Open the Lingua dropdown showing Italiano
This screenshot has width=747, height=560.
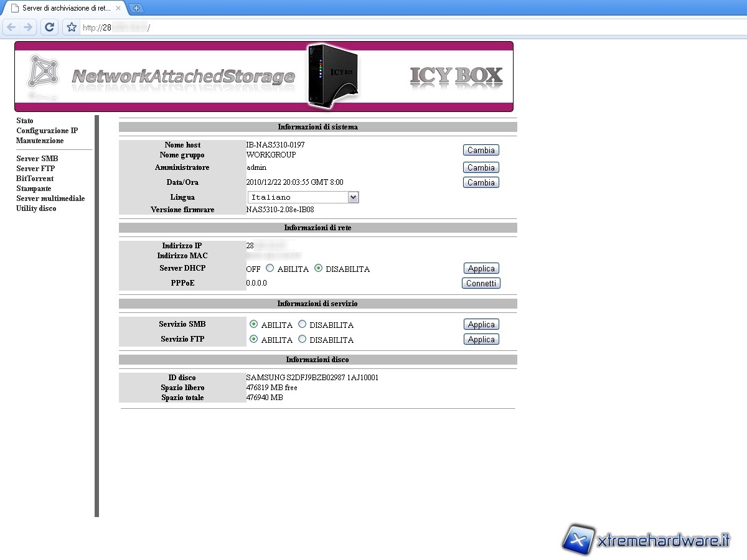pos(303,197)
